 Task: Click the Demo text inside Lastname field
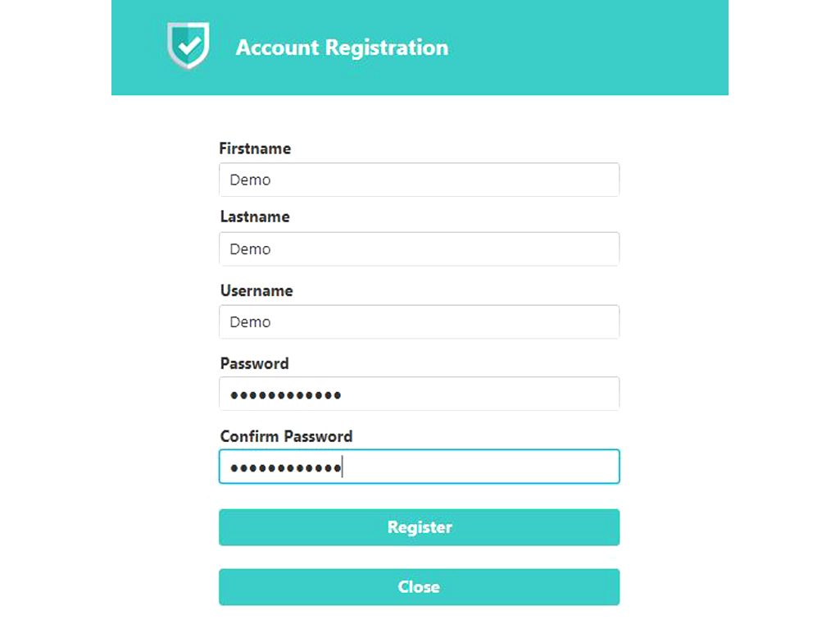(250, 249)
